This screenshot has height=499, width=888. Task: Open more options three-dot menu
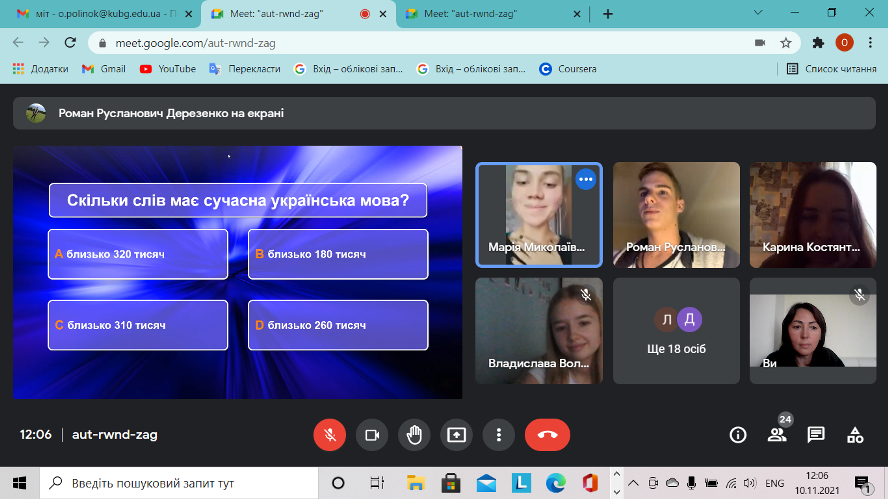tap(498, 435)
